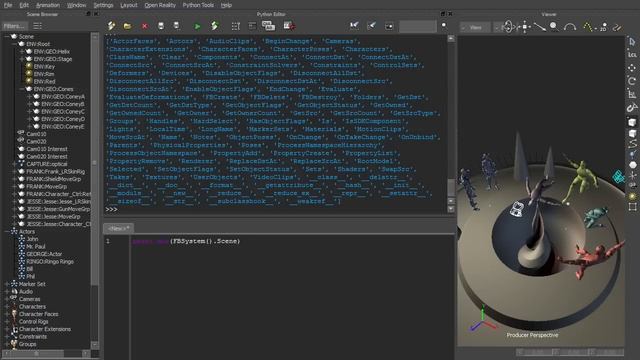640x360 pixels.
Task: Expand the ENV:GEO:ConeyA node
Action: point(29,96)
